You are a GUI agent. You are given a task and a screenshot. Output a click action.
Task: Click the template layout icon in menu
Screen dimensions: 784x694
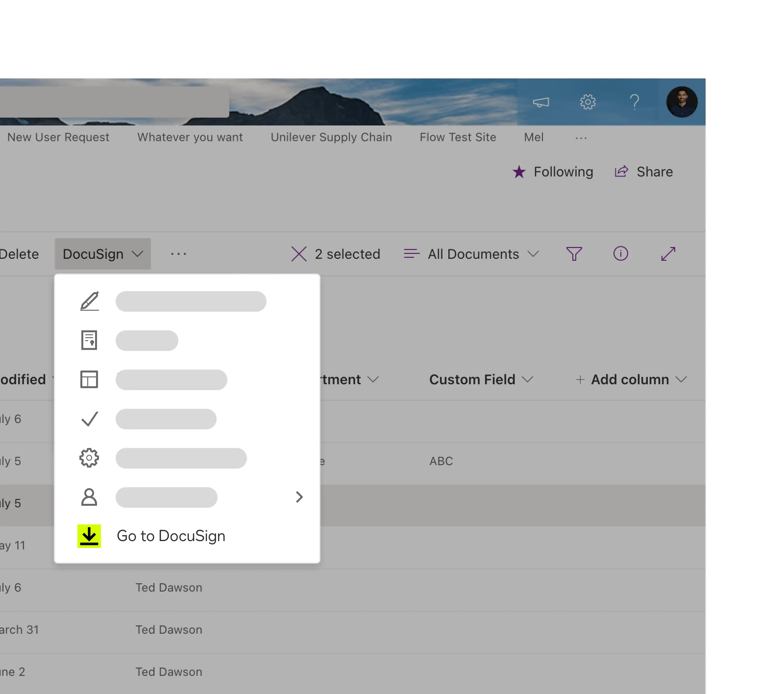coord(89,380)
